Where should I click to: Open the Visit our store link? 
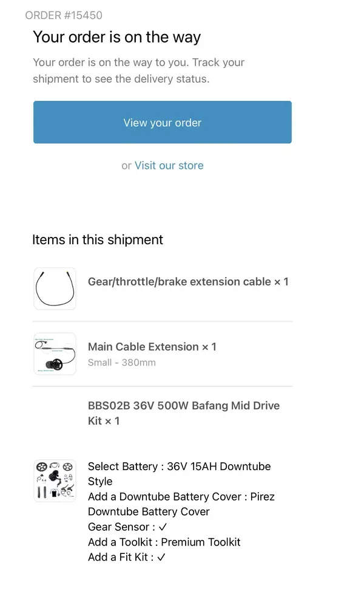coord(169,165)
